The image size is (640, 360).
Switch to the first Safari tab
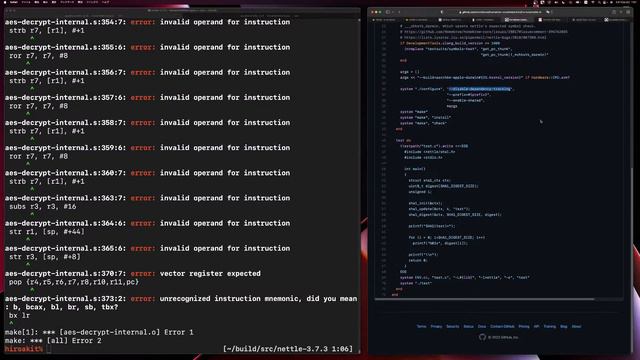tap(384, 20)
